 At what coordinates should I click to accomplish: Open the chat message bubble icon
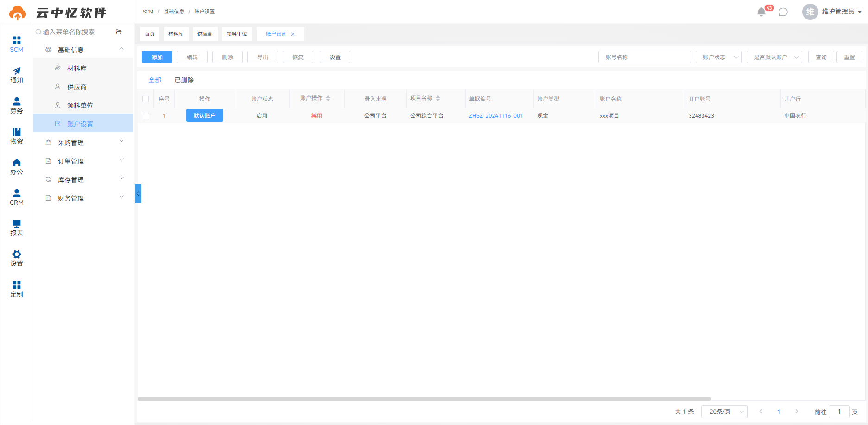[783, 12]
